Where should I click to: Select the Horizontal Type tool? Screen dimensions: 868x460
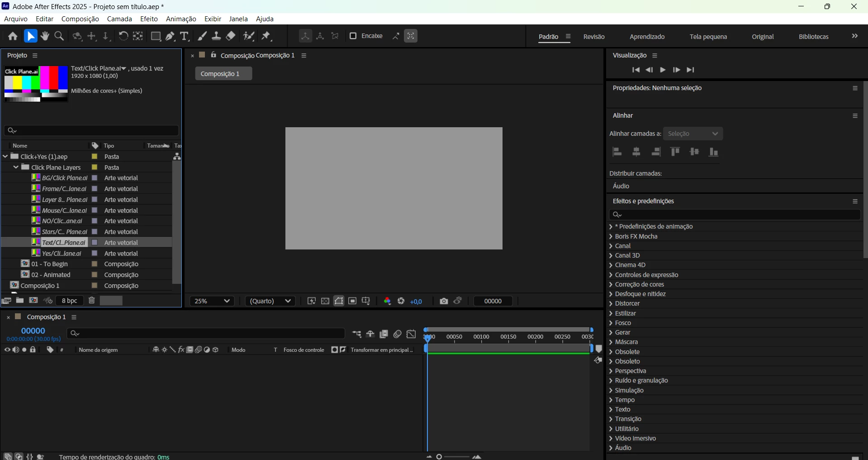(184, 36)
